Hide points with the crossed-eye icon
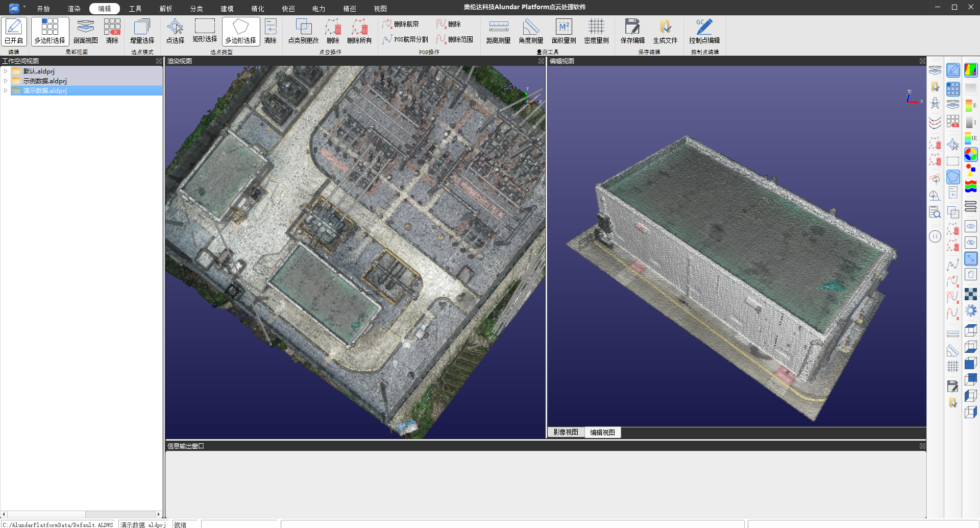 pos(971,243)
